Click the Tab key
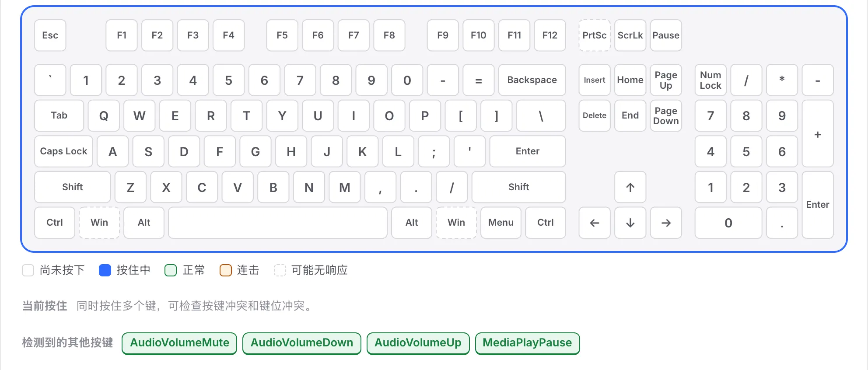The image size is (868, 370). point(59,115)
